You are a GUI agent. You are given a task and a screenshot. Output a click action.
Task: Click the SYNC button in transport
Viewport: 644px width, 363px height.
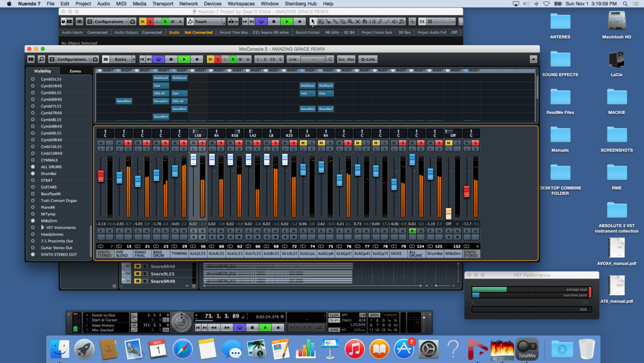coord(334,330)
